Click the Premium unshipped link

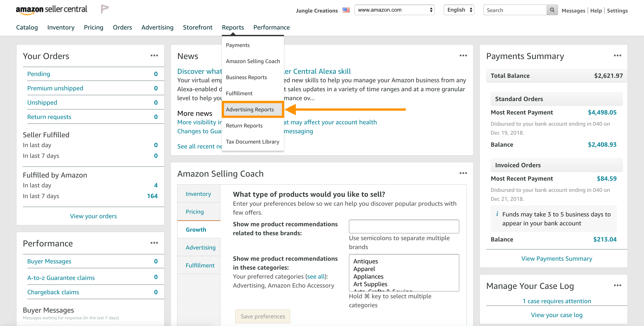click(x=55, y=88)
